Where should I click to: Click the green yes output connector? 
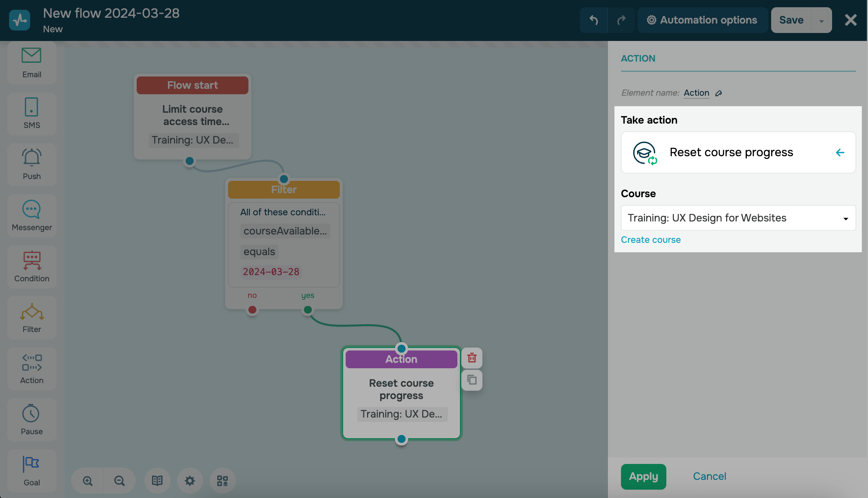[308, 310]
